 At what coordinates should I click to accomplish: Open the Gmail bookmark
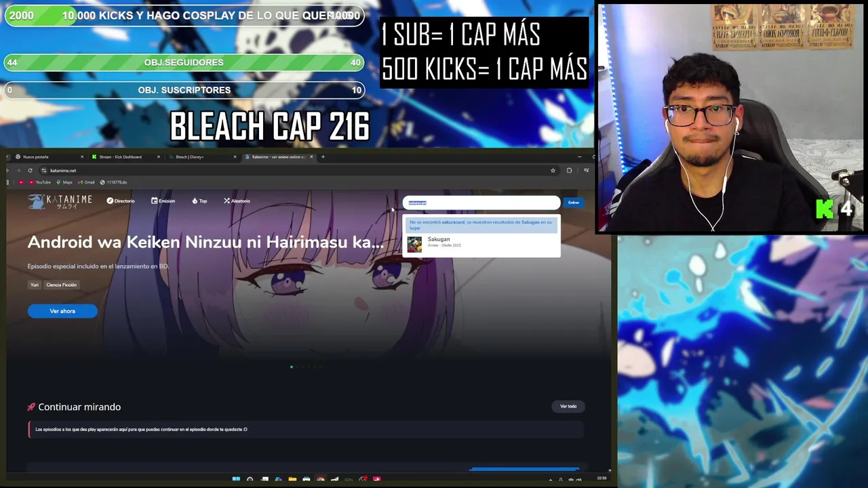(x=86, y=182)
